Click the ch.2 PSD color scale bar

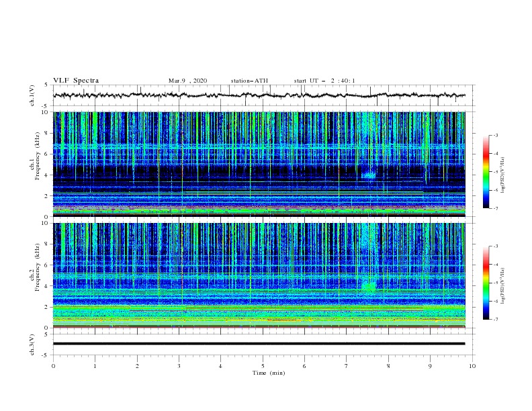pos(486,283)
